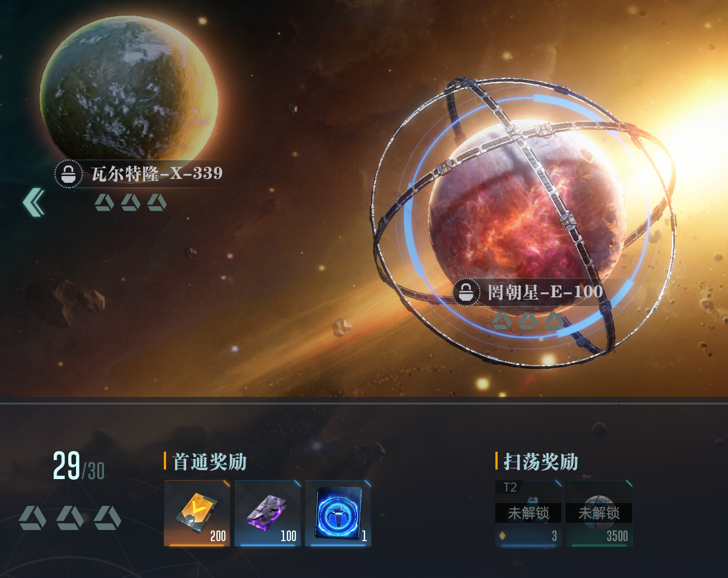Go back with the left double-chevron arrow
This screenshot has height=578, width=728.
34,202
